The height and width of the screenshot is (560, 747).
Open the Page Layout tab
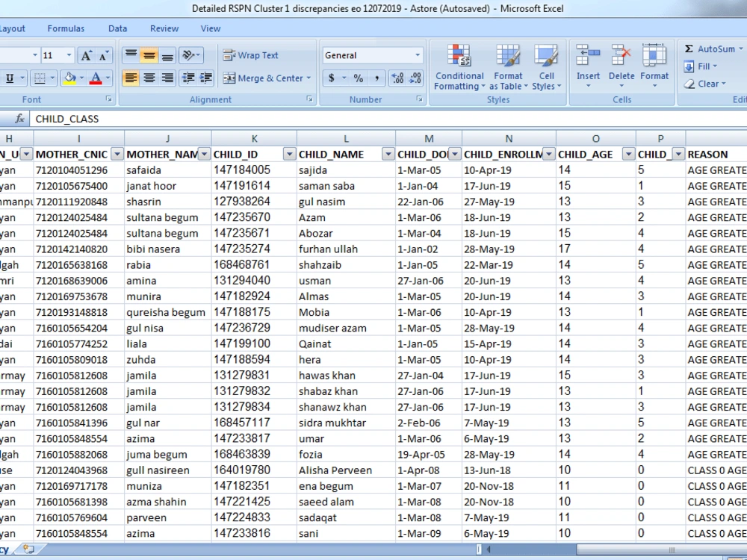click(x=13, y=28)
